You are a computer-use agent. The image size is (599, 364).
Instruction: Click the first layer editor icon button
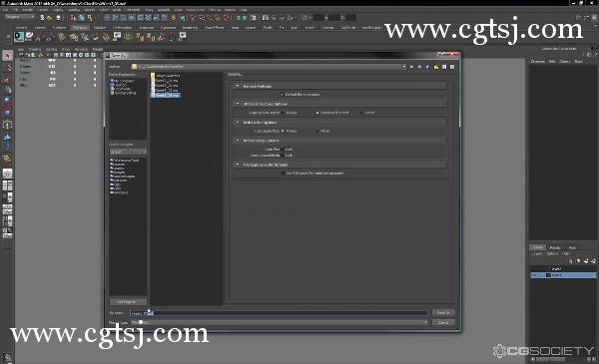571,261
